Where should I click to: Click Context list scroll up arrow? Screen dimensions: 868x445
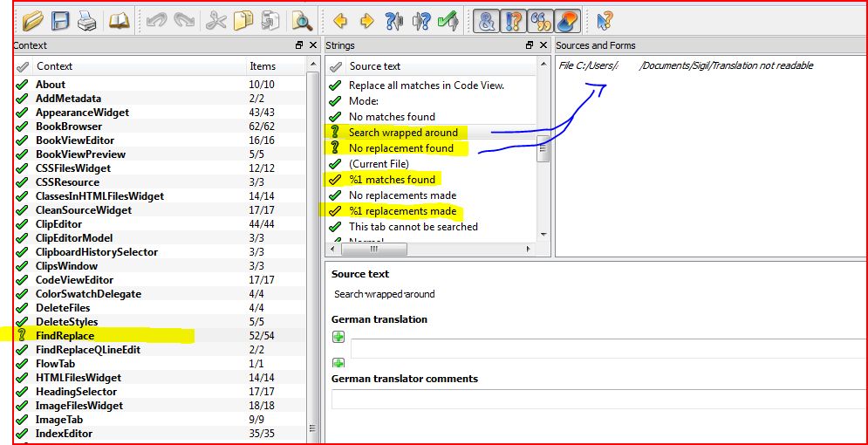tap(313, 65)
